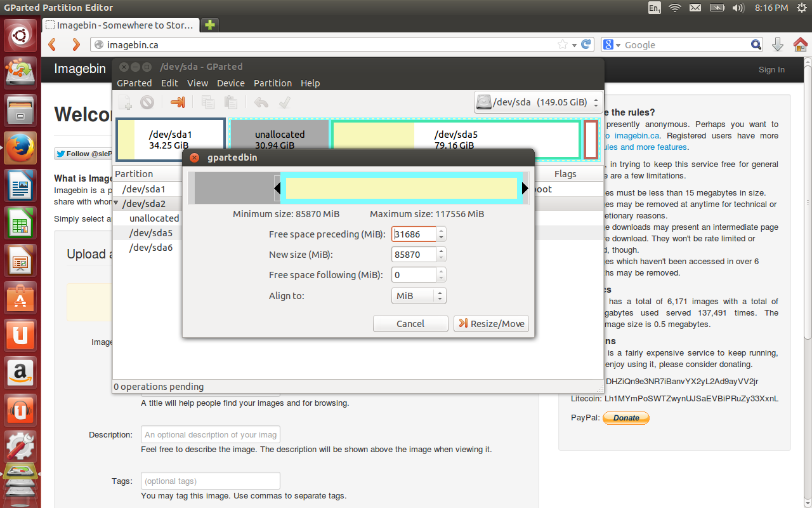Open the Firefox downloads arrow
The image size is (812, 508).
pyautogui.click(x=778, y=44)
